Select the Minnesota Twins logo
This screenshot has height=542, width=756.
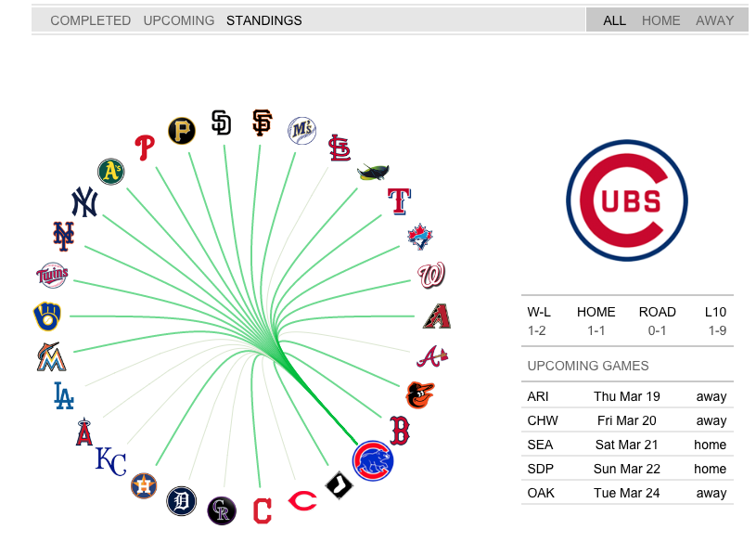52,276
